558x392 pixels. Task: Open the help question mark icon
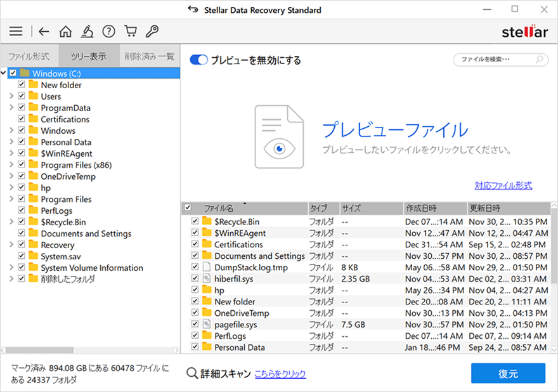point(108,31)
